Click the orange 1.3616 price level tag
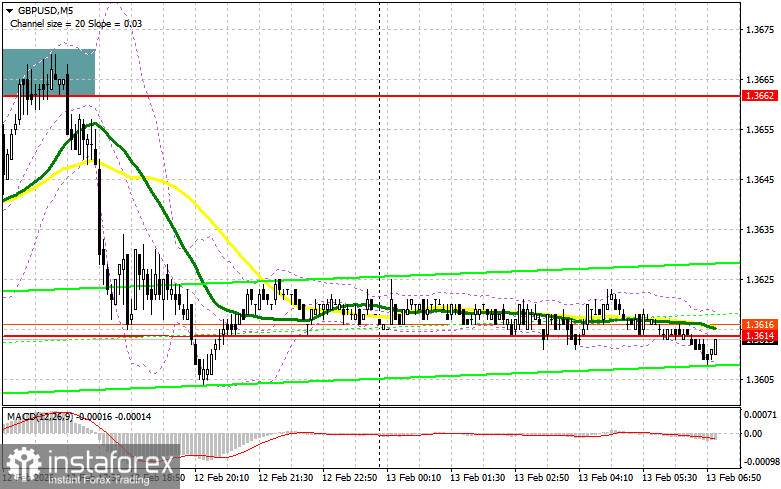The image size is (781, 489). (x=760, y=325)
